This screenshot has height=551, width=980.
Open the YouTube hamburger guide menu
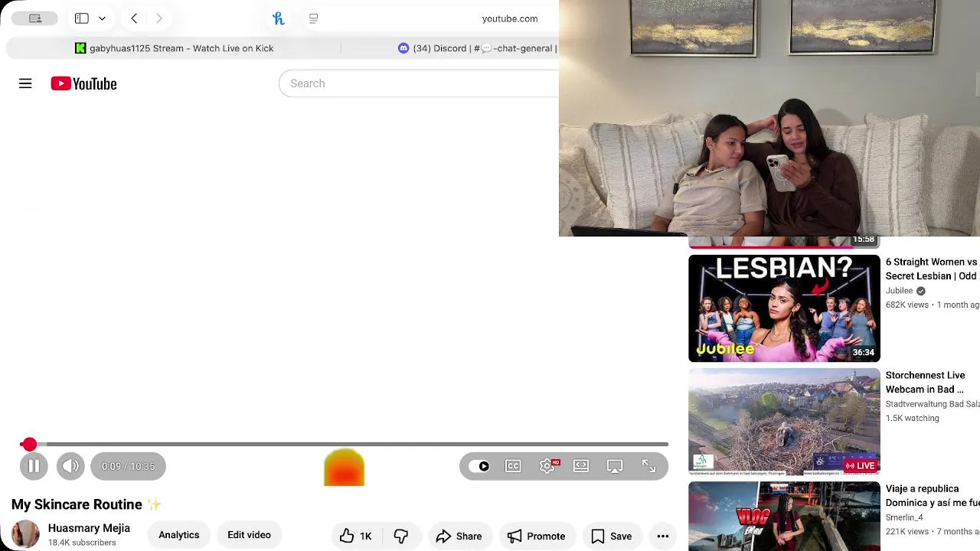coord(25,83)
